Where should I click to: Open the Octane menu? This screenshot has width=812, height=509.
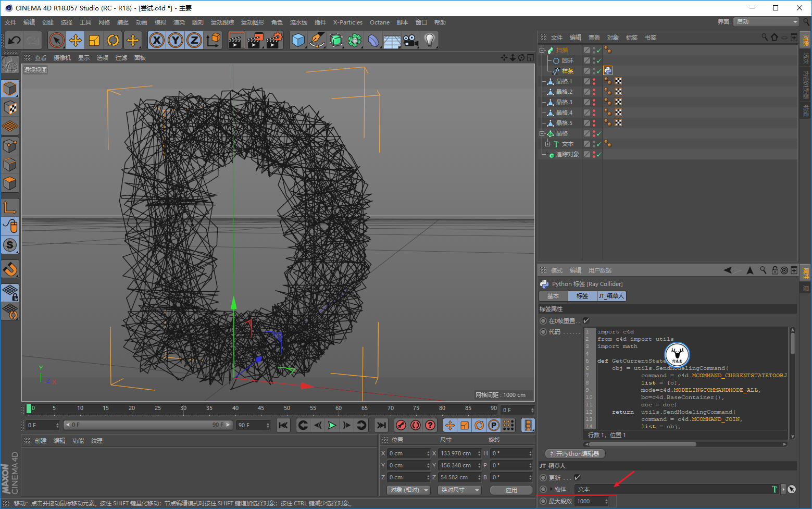pyautogui.click(x=380, y=22)
